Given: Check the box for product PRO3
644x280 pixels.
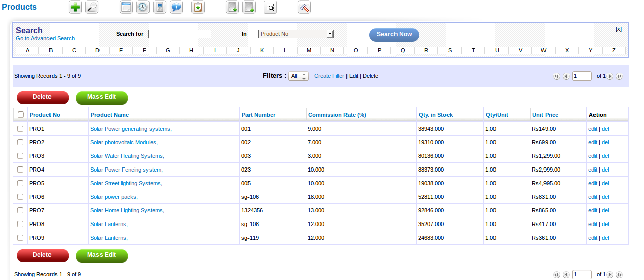Looking at the screenshot, I should pyautogui.click(x=21, y=156).
